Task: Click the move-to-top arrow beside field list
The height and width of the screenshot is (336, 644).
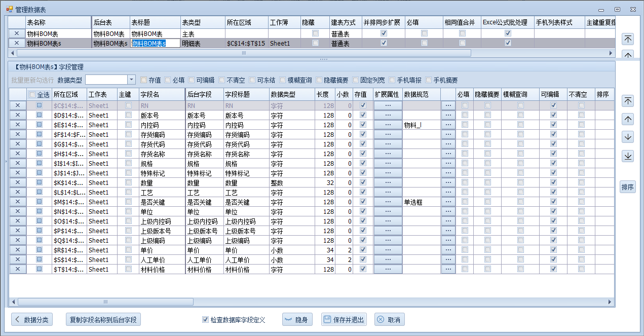Action: pyautogui.click(x=628, y=101)
